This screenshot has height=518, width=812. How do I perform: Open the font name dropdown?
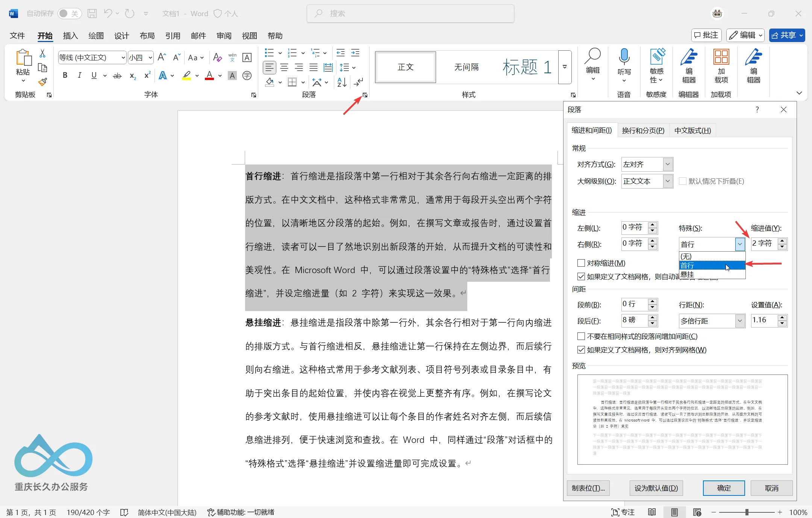pos(123,57)
